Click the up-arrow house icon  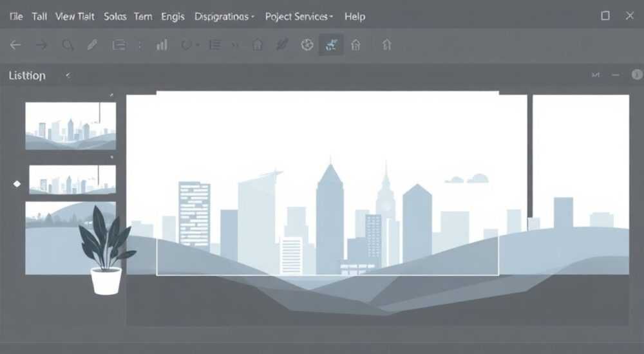click(x=386, y=44)
